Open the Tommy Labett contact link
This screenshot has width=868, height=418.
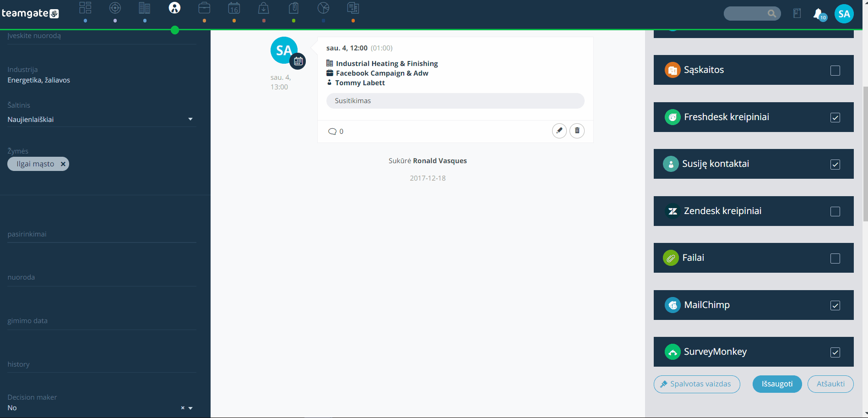[360, 83]
